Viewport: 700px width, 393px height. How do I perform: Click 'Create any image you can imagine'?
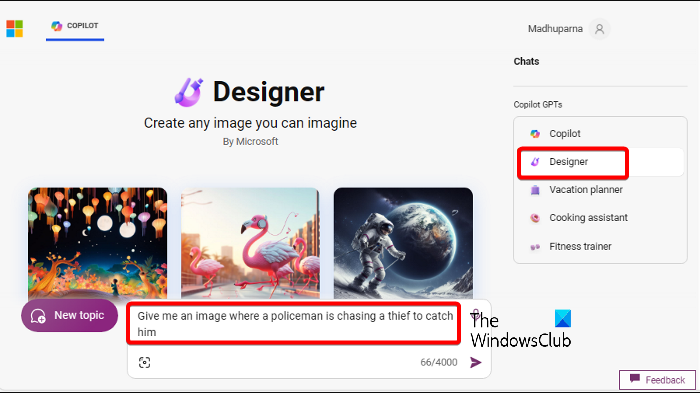250,123
